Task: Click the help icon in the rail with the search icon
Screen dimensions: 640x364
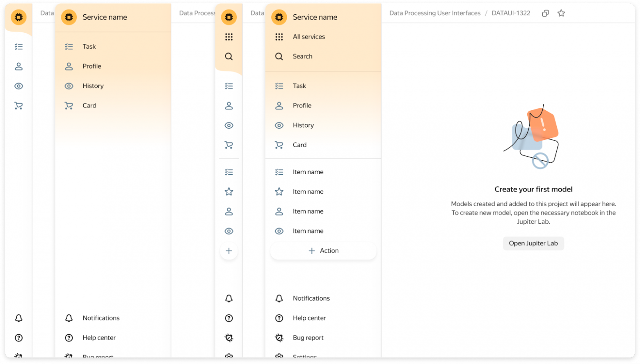Action: [229, 318]
